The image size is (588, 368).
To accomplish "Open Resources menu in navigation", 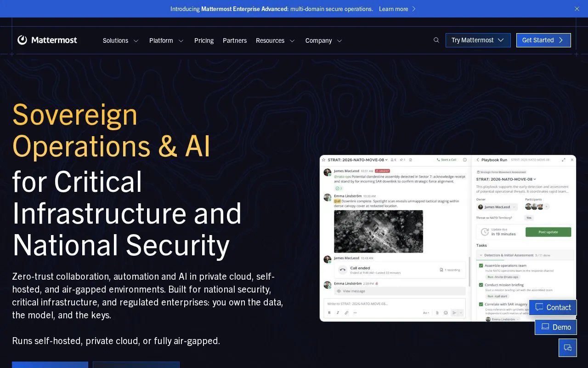I will point(275,40).
